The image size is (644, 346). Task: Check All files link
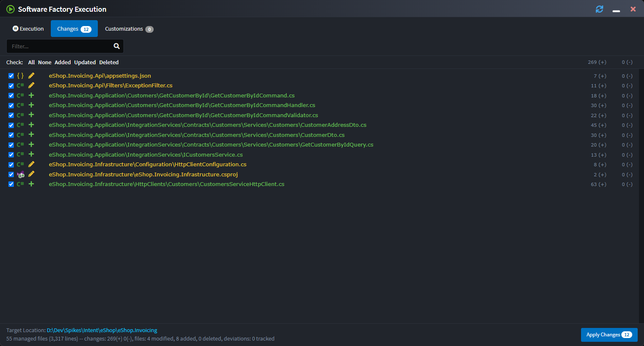(31, 62)
